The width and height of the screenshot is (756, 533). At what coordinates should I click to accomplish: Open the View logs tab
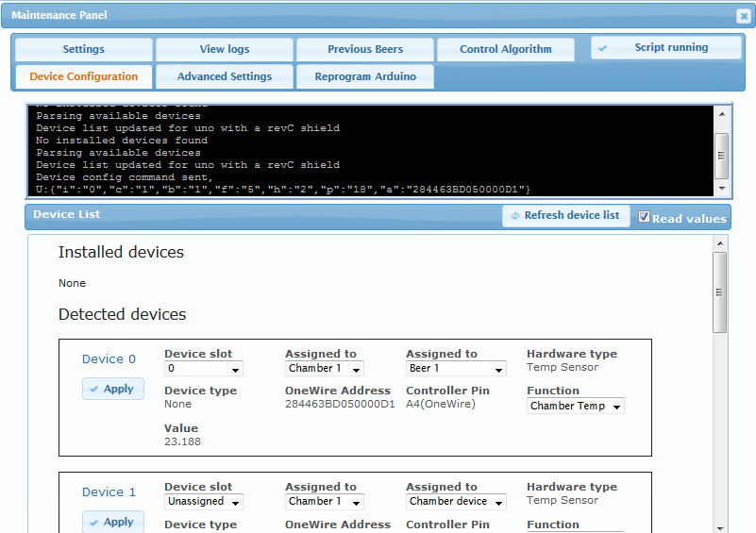point(225,50)
